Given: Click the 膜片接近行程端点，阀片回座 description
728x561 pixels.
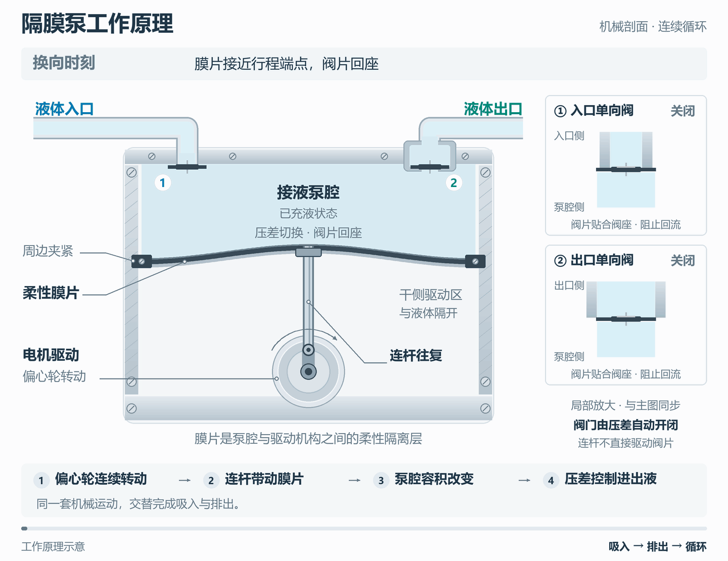Looking at the screenshot, I should point(286,64).
